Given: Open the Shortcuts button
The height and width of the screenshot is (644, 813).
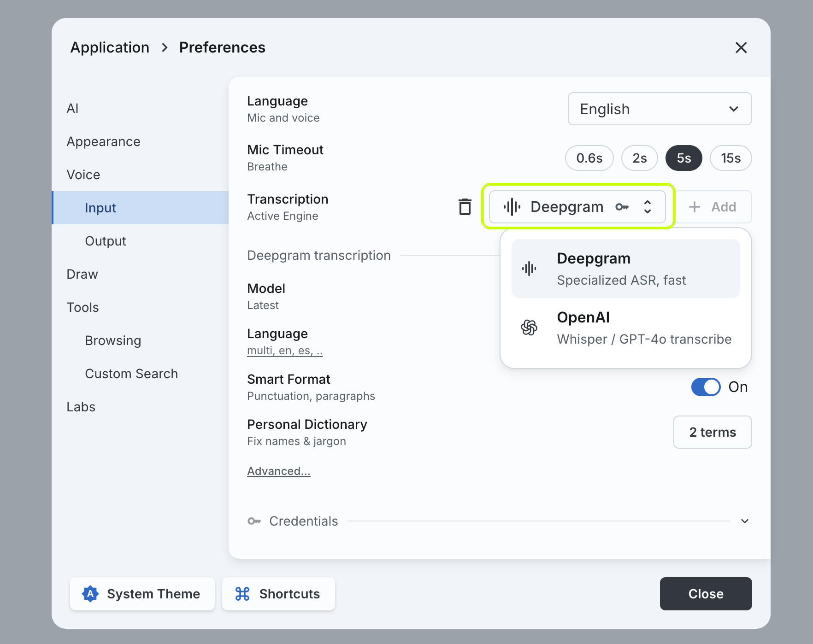Looking at the screenshot, I should 278,594.
